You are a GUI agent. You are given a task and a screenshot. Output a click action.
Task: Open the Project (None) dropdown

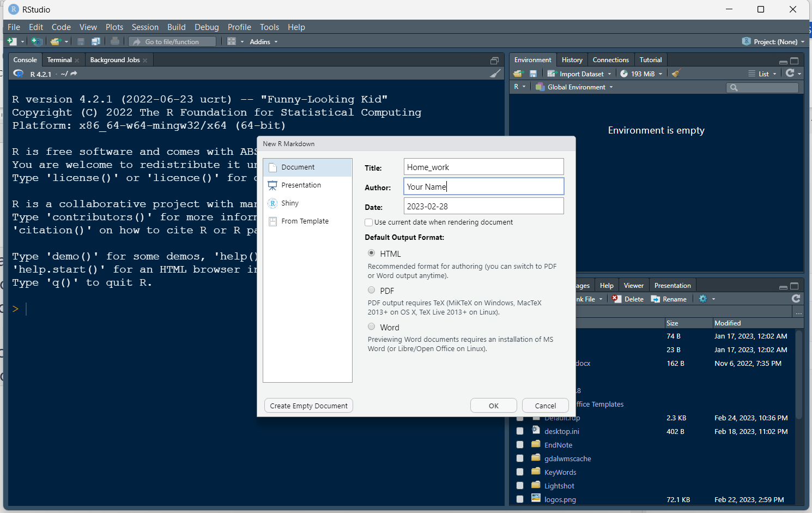(779, 41)
